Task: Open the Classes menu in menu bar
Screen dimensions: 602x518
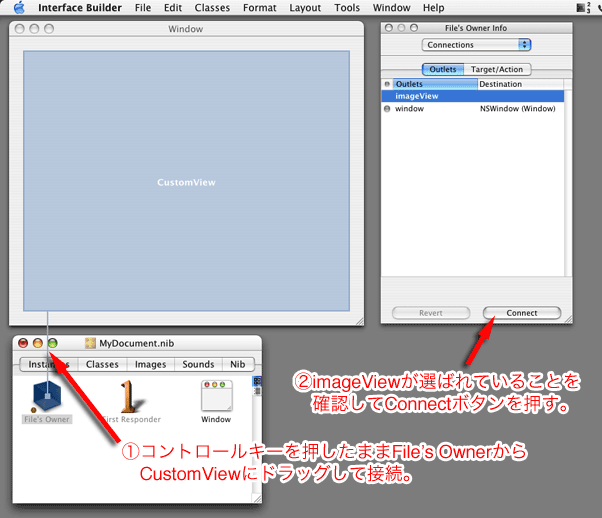Action: click(x=212, y=8)
